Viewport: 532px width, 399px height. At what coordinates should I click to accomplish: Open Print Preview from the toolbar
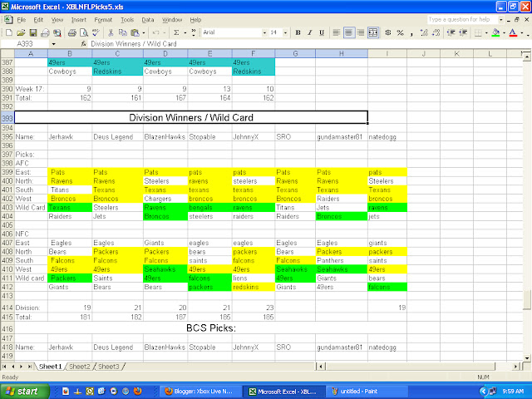(x=83, y=32)
